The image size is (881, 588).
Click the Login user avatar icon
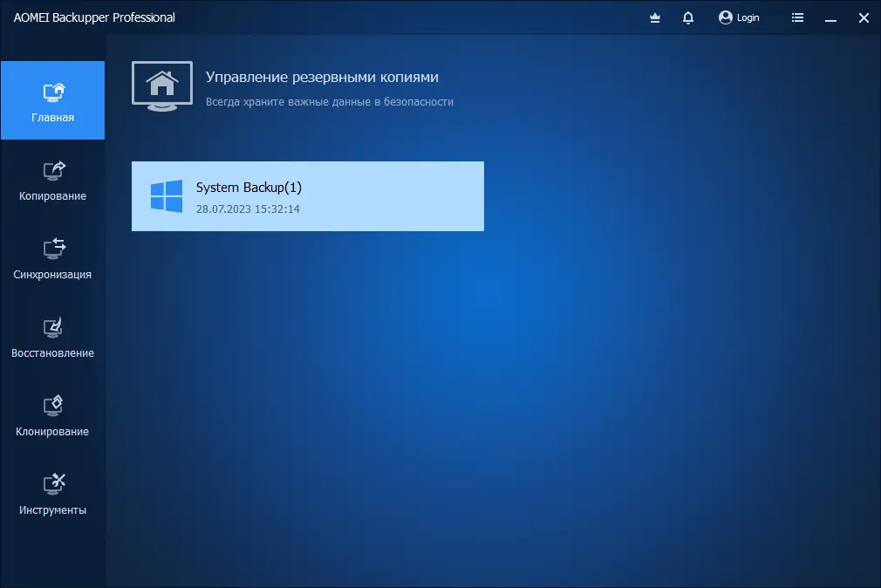(x=726, y=17)
